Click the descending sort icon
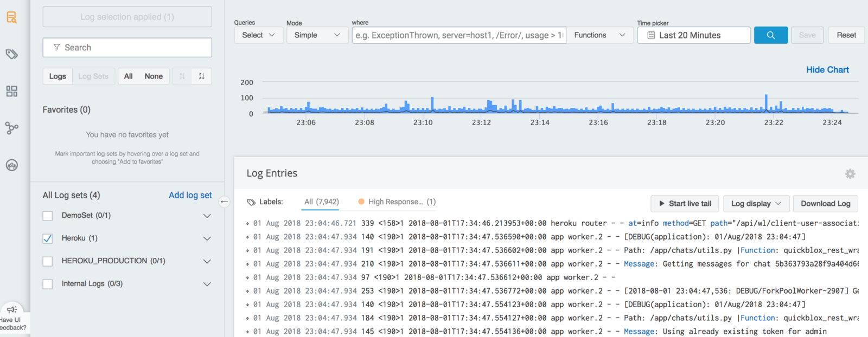The image size is (868, 337). coord(201,76)
